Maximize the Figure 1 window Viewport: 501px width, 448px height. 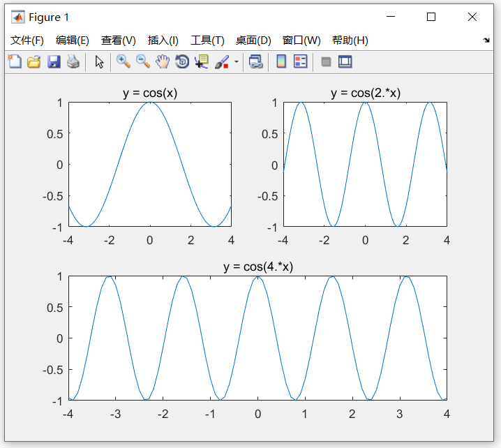431,17
